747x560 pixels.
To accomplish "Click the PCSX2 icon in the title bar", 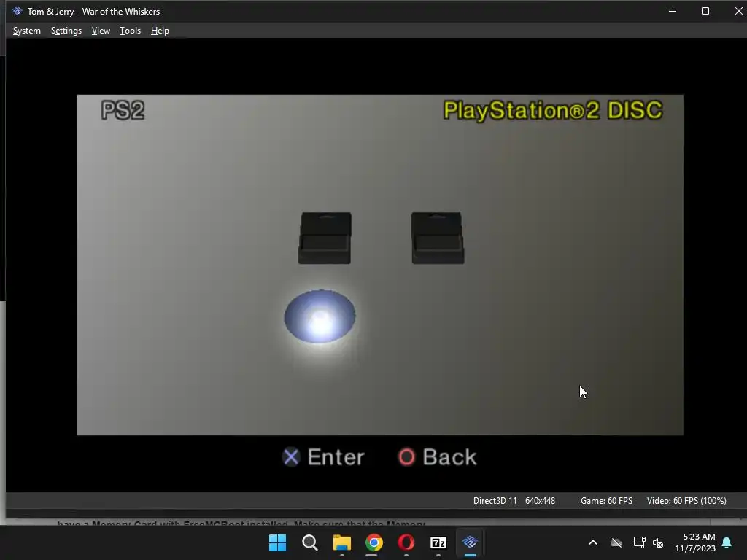I will [18, 11].
